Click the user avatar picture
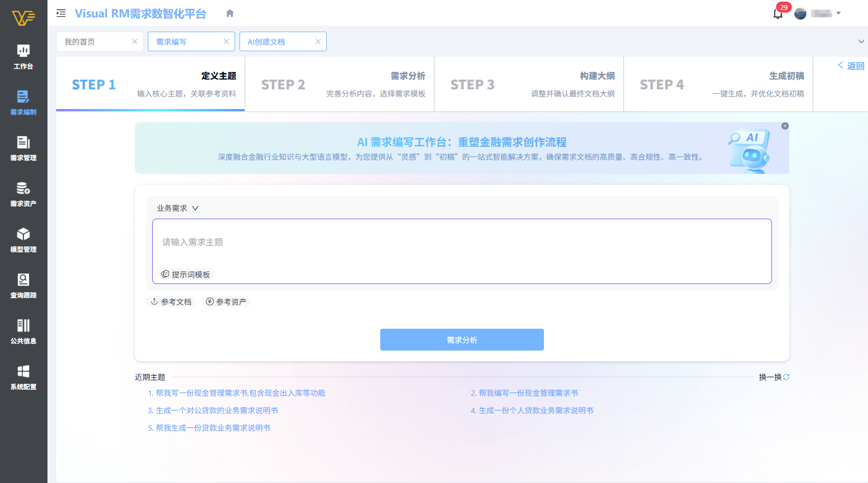This screenshot has width=868, height=483. click(800, 14)
